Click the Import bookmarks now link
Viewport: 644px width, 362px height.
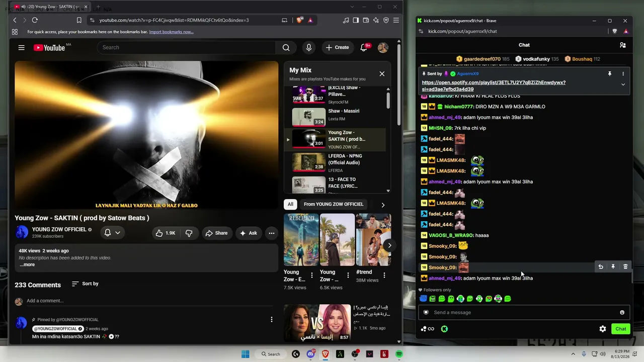pyautogui.click(x=171, y=32)
